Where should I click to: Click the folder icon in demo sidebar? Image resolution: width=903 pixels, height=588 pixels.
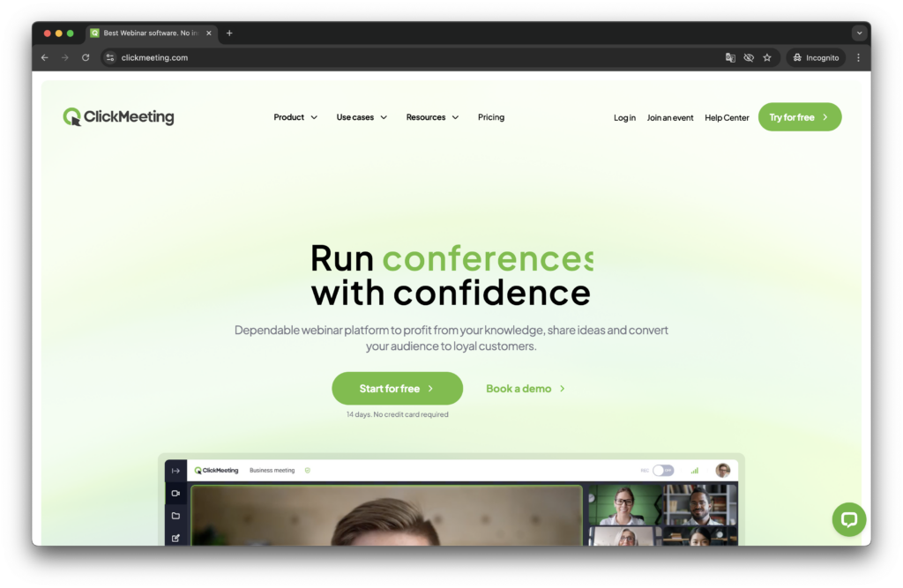(x=175, y=516)
